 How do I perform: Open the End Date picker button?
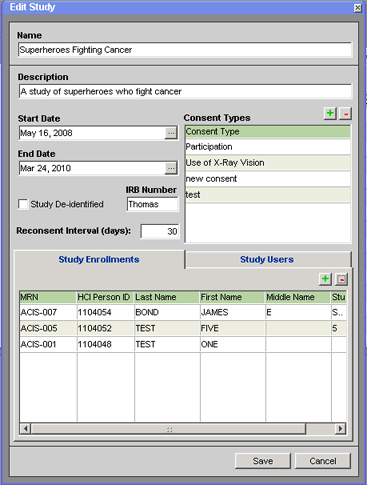click(x=171, y=168)
